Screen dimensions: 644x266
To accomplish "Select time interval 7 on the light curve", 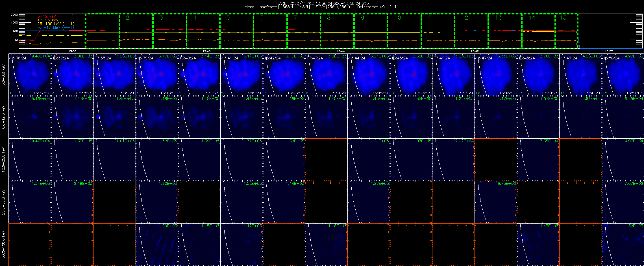I will click(x=304, y=31).
